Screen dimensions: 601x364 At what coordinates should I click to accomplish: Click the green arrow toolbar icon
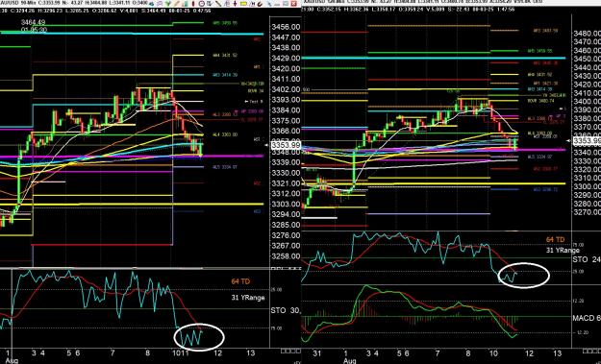point(168,4)
